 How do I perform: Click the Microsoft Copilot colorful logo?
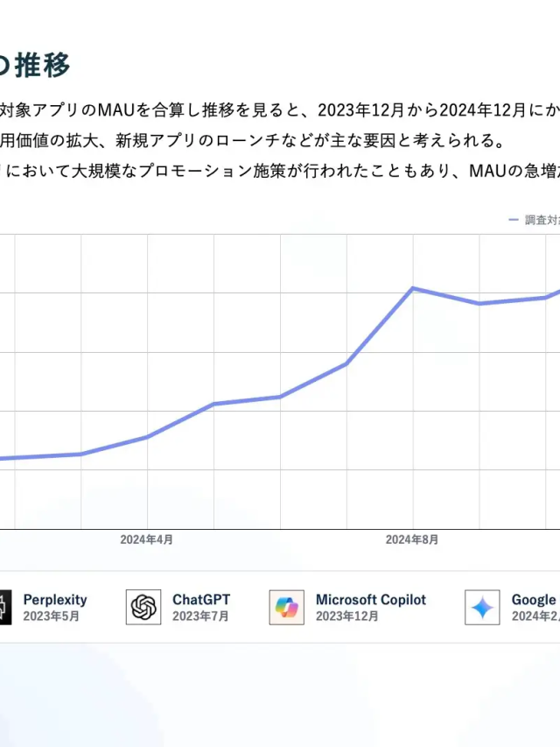pyautogui.click(x=287, y=607)
